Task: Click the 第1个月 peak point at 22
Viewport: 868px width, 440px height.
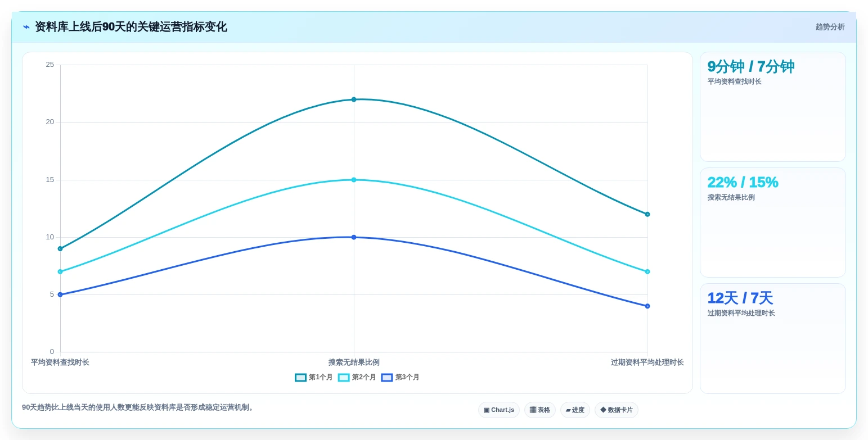Action: pos(354,99)
